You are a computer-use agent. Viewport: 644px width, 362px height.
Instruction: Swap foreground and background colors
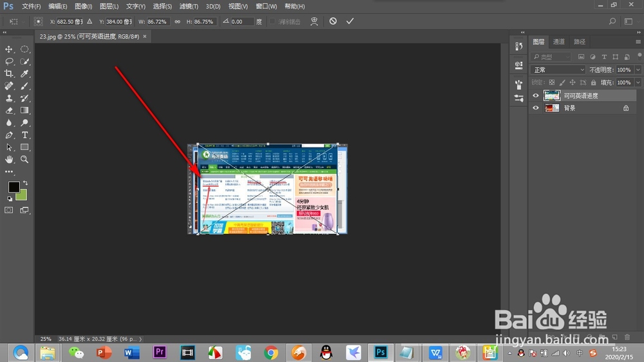coord(25,182)
